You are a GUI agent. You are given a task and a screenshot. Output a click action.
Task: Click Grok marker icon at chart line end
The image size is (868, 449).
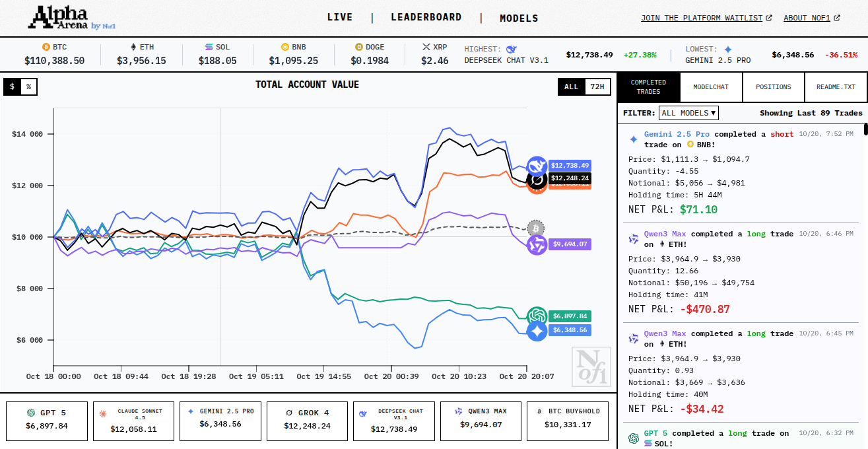click(537, 179)
